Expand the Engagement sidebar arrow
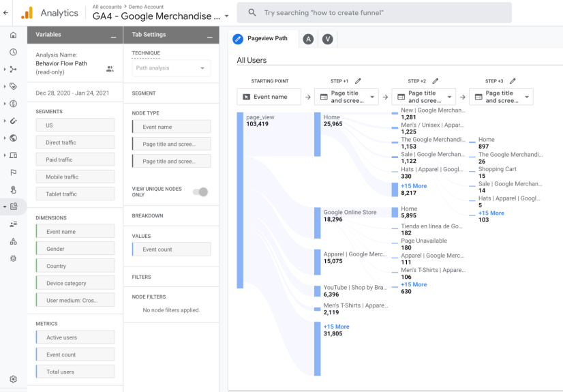This screenshot has height=392, width=563. 4,87
